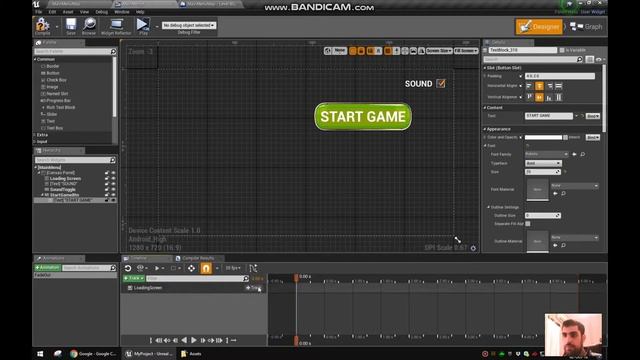Toggle Separate Fill Alpha checkbox
This screenshot has height=360, width=640.
(x=528, y=224)
